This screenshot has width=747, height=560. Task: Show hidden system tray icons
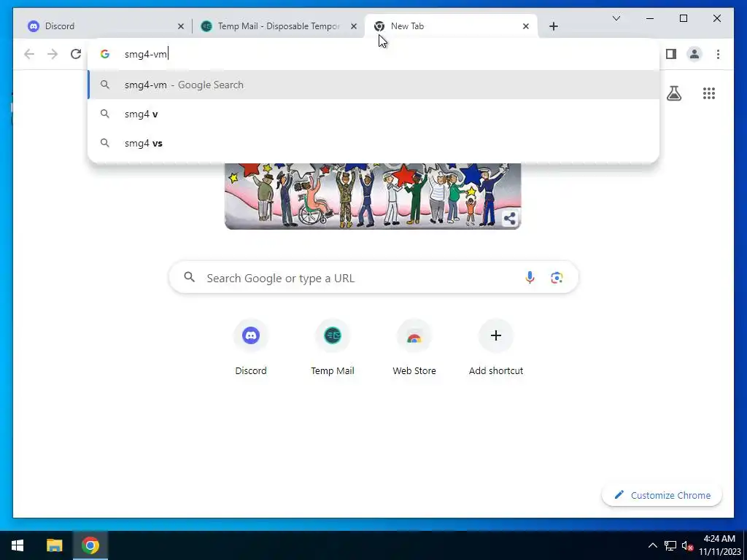(x=653, y=545)
